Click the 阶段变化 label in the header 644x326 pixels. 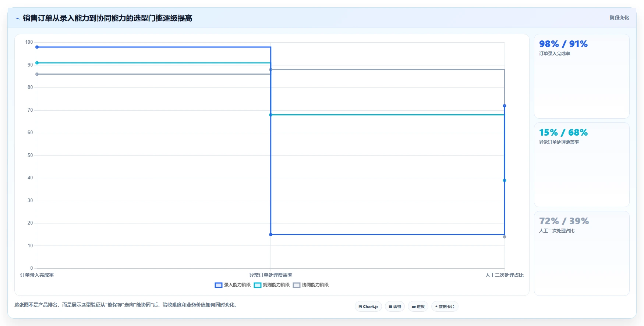[619, 18]
